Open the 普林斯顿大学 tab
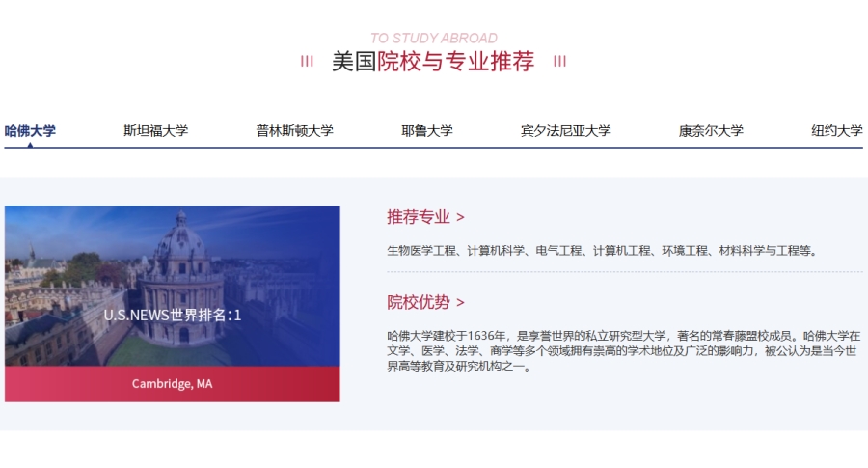Viewport: 868px width, 468px height. (294, 130)
